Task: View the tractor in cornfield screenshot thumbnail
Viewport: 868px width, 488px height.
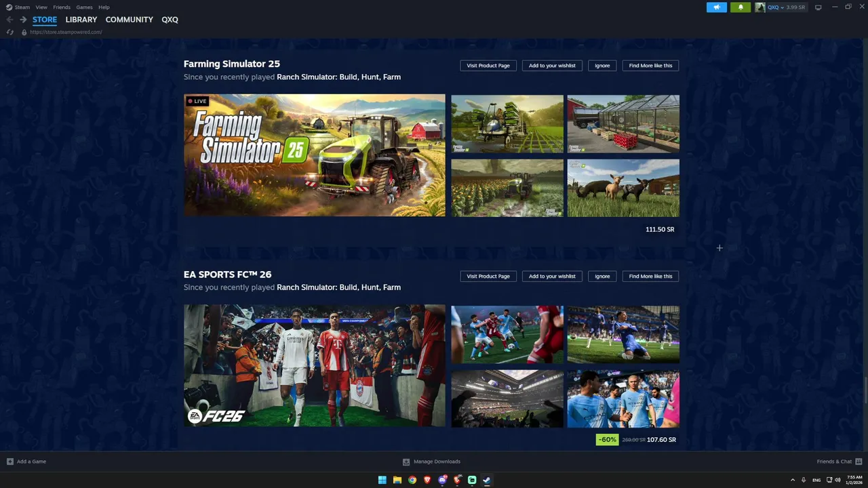Action: coord(507,188)
